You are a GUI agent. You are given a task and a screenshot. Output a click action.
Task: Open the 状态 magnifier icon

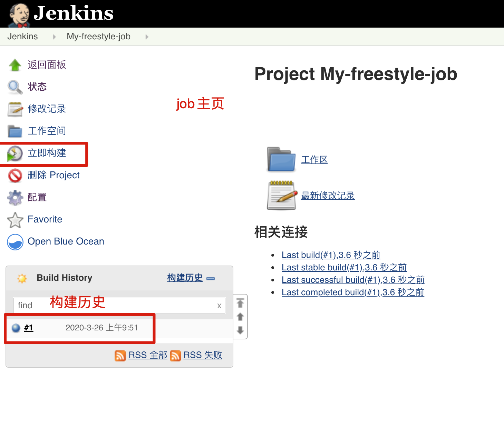pos(15,87)
